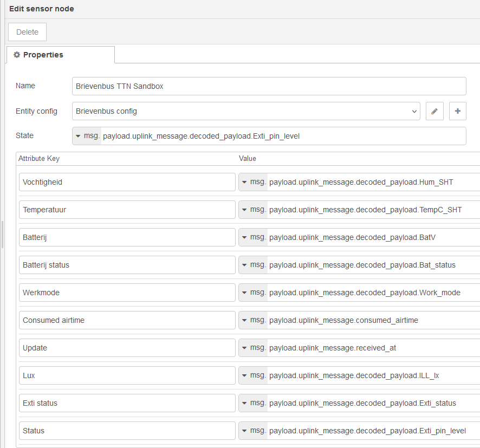Image resolution: width=480 pixels, height=448 pixels.
Task: Click the Bat_status value path field
Action: [374, 265]
